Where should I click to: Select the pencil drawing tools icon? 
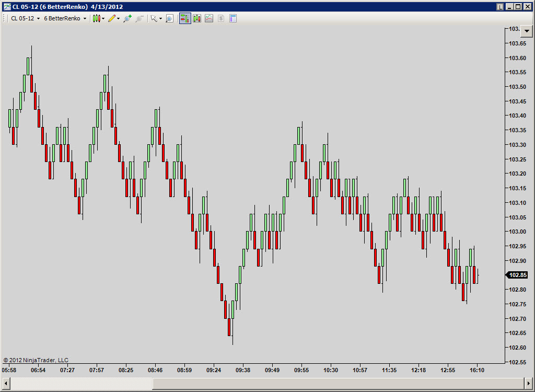pyautogui.click(x=112, y=18)
